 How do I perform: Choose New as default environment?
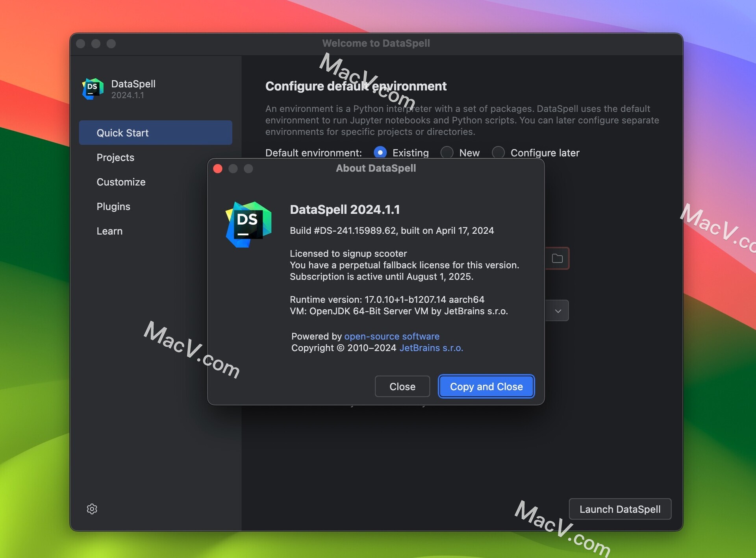click(x=447, y=152)
